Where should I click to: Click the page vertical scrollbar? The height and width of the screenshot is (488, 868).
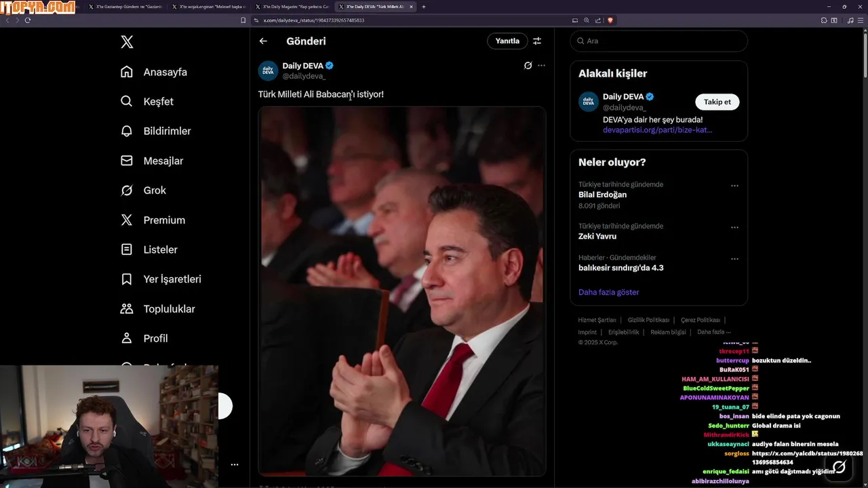coord(865,54)
